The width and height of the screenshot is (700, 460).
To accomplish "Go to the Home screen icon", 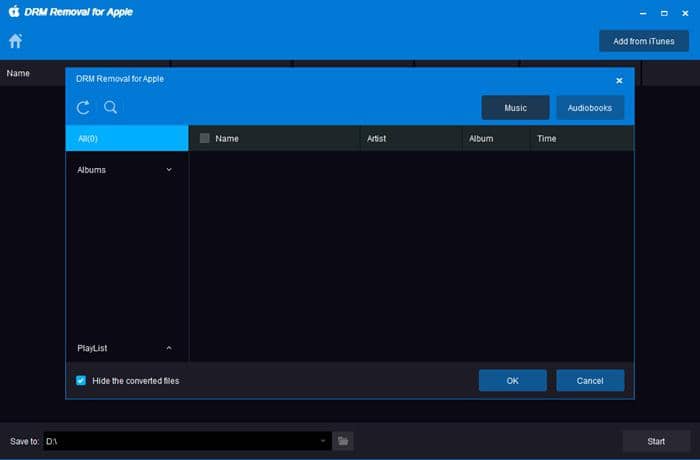I will coord(15,41).
